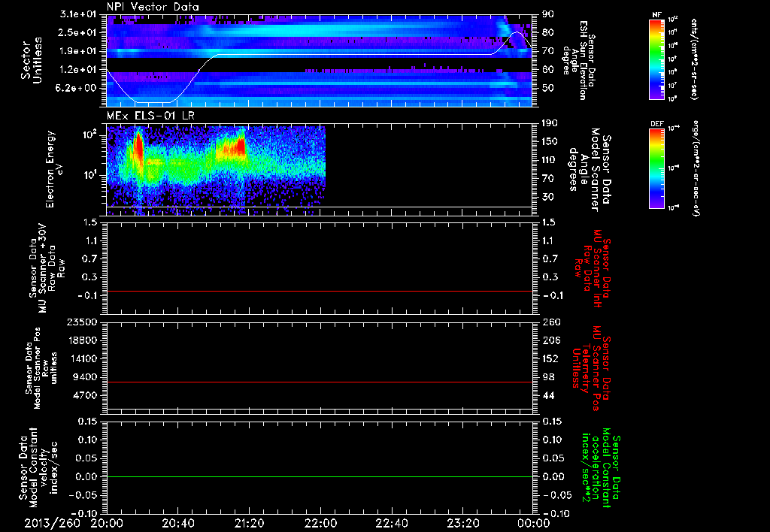Screen dimensions: 770x532
Task: Click the 14100 scanner position tick value
Action: 83,358
